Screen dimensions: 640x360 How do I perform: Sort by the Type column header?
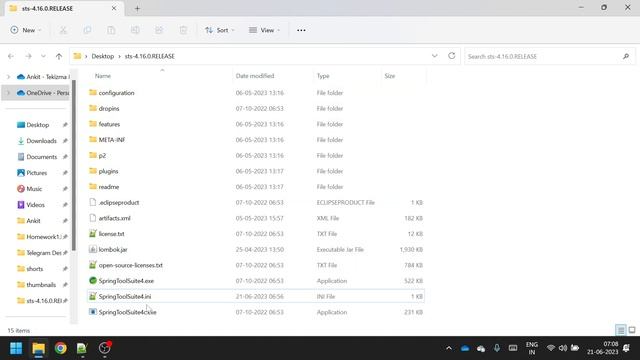pos(323,76)
